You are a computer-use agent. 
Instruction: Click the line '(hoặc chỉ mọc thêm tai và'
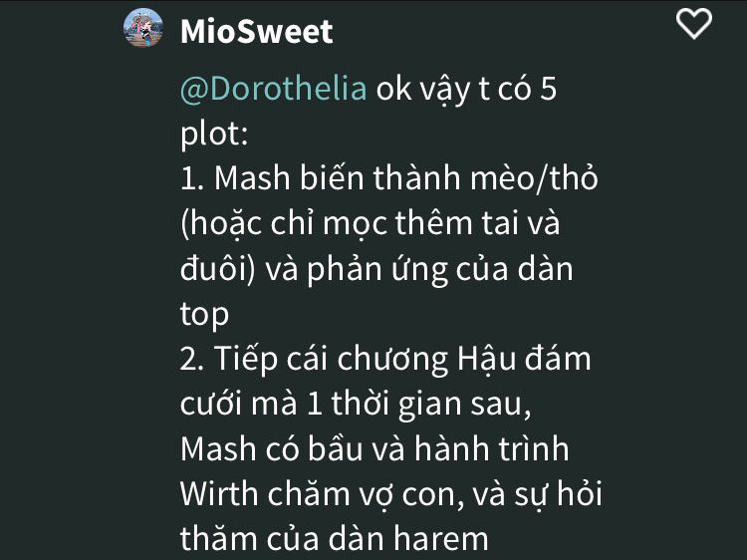click(371, 224)
